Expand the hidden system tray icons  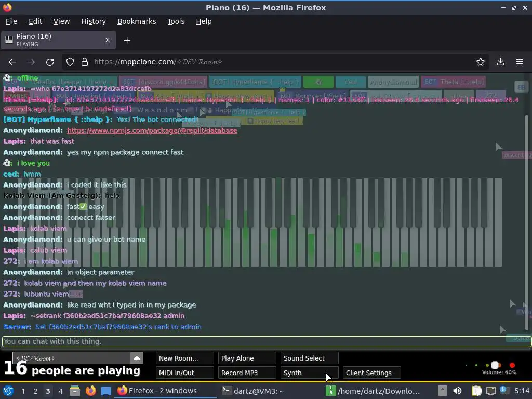click(x=443, y=391)
